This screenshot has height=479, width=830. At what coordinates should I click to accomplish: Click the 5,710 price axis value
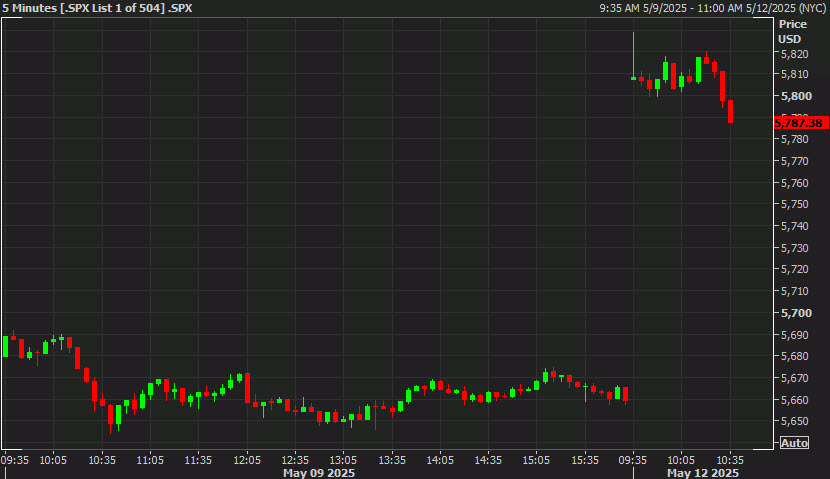(795, 291)
